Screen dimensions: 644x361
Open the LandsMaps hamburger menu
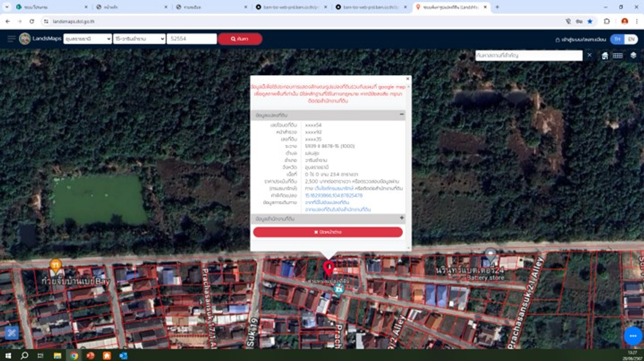11,39
